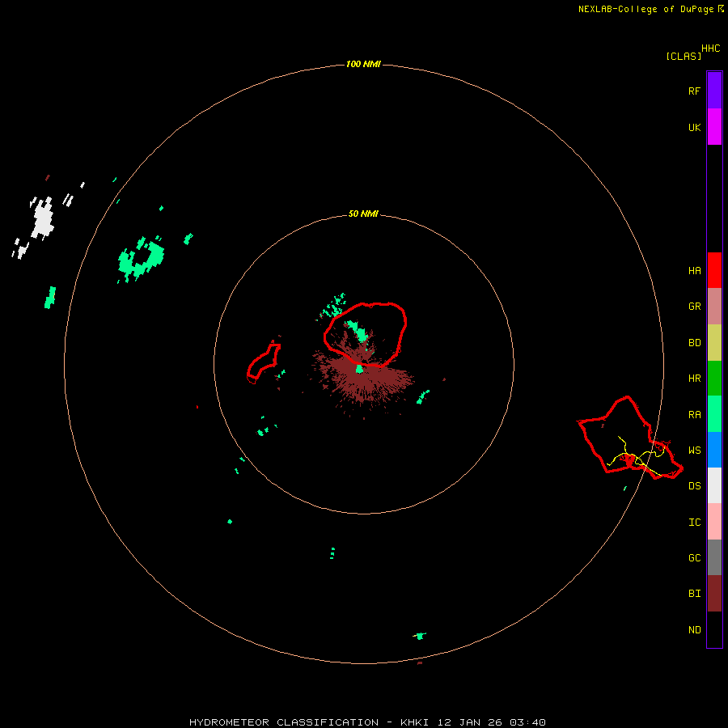Click the 'RF' legend label

click(x=694, y=91)
